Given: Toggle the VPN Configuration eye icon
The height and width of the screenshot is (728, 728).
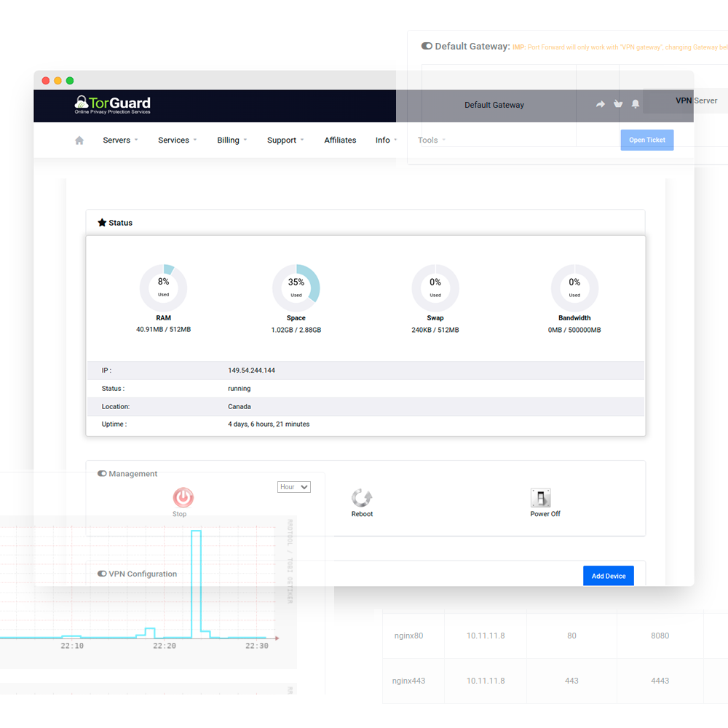Looking at the screenshot, I should [x=101, y=574].
